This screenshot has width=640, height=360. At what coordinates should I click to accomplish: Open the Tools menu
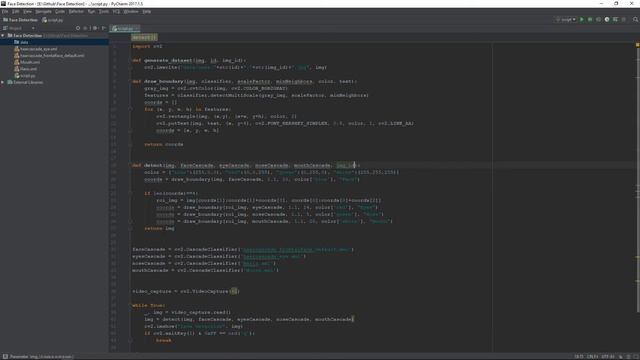click(x=104, y=11)
